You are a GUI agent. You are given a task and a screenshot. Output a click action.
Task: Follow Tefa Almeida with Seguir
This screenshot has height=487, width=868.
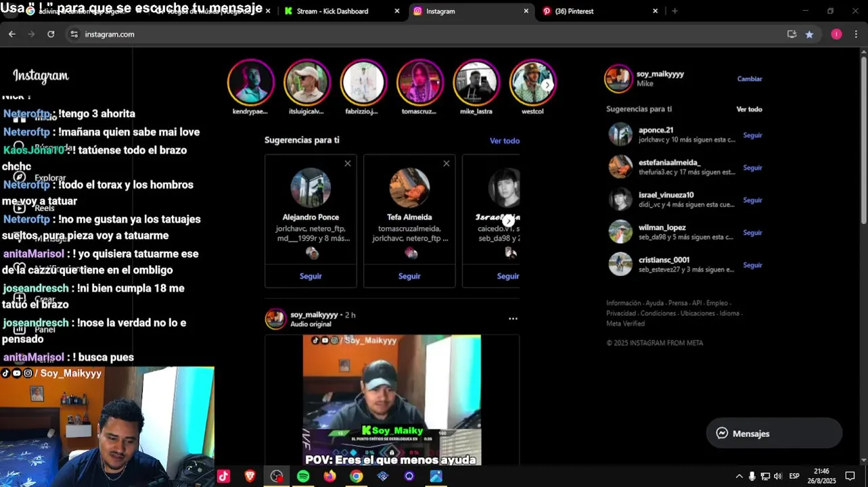point(409,276)
